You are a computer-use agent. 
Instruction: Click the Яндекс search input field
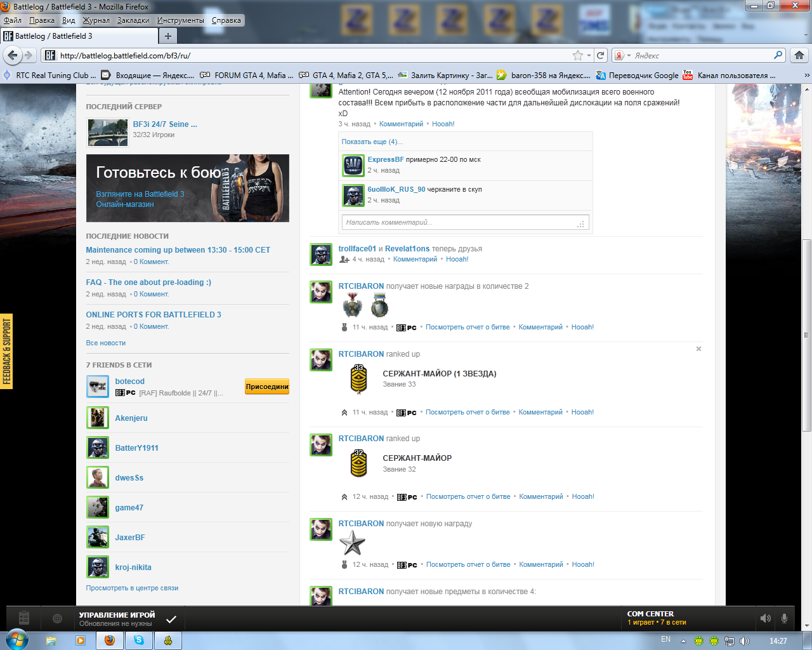tap(703, 56)
